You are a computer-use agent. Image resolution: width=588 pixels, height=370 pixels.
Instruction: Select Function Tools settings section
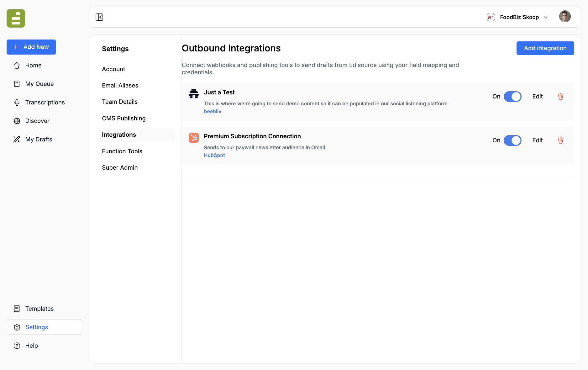point(135,151)
